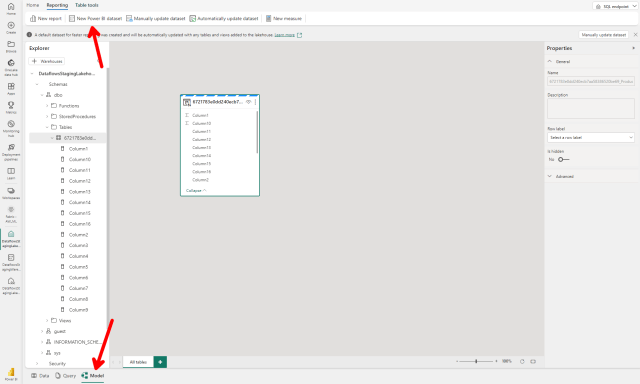The height and width of the screenshot is (384, 640).
Task: Open OneLake data hub in the left rail
Action: (11, 67)
